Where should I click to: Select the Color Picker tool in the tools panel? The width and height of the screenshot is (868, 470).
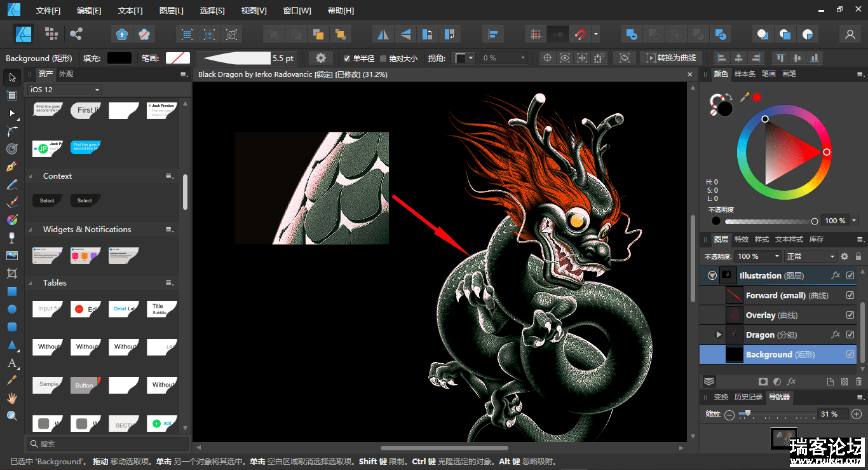[12, 380]
